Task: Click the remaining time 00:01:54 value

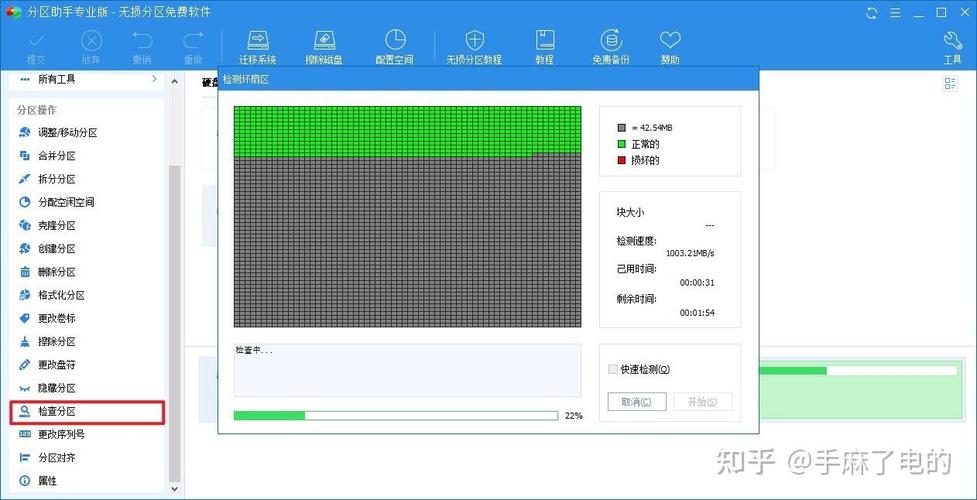Action: (697, 312)
